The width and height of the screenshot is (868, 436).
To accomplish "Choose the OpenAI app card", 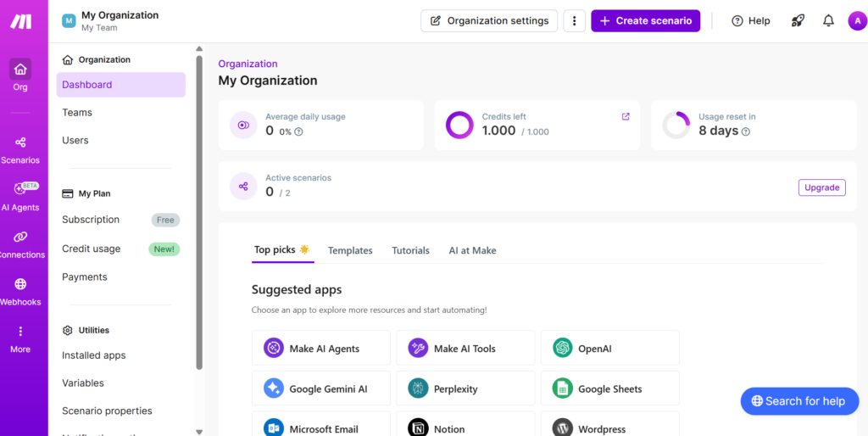I will (x=610, y=349).
